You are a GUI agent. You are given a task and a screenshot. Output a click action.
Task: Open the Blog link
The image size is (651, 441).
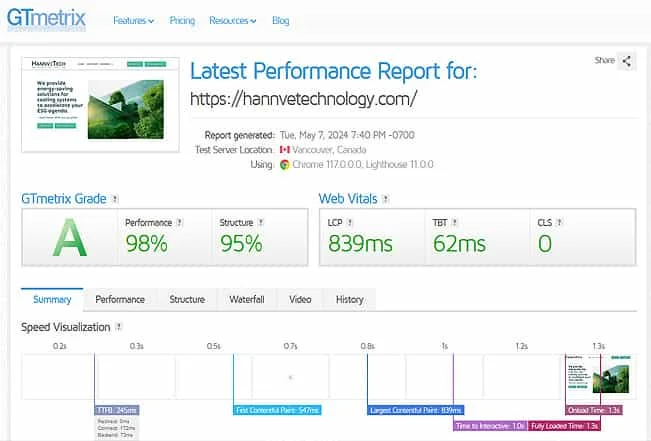tap(281, 20)
